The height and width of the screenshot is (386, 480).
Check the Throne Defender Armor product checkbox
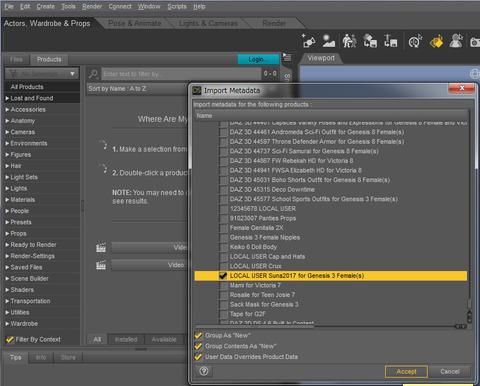pos(223,142)
